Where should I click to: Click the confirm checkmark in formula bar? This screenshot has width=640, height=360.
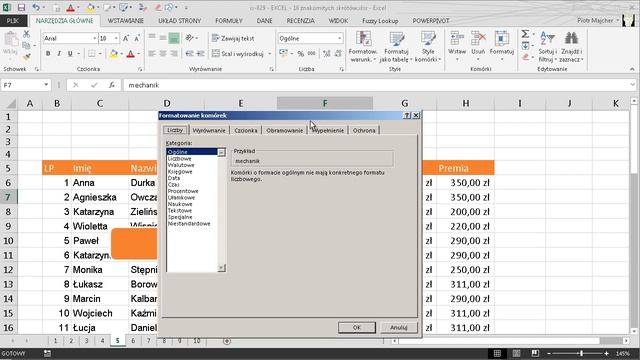click(x=94, y=85)
